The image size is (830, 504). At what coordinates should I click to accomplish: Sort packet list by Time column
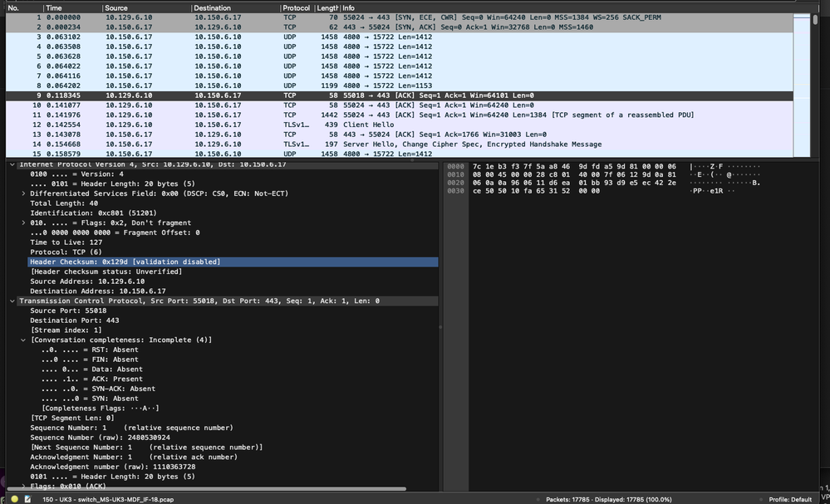pyautogui.click(x=72, y=8)
